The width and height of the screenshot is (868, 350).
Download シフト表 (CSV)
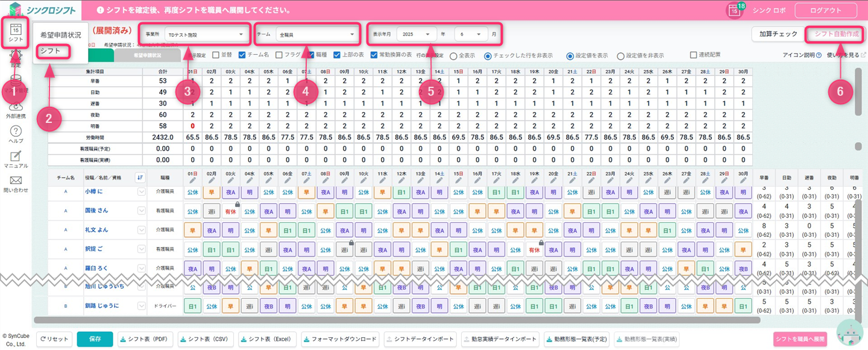[x=205, y=339]
